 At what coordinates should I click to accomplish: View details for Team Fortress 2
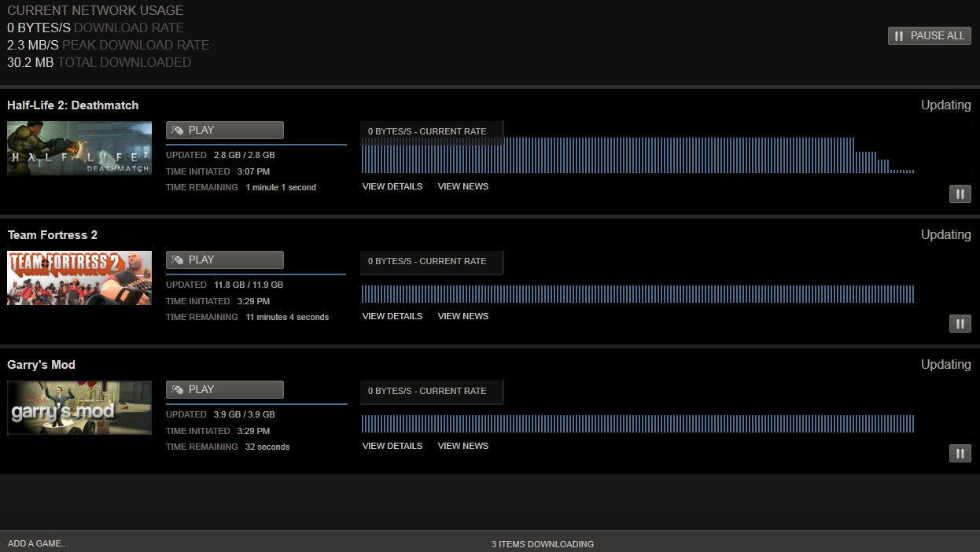coord(392,316)
